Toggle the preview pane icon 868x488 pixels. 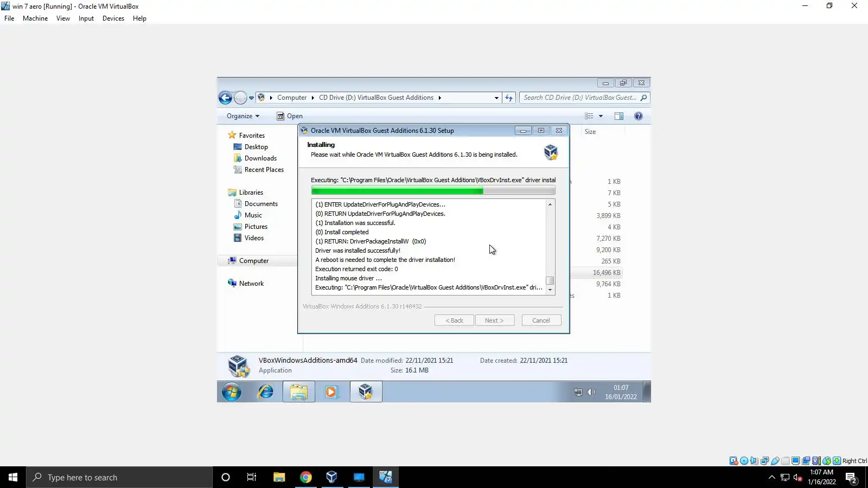[x=619, y=116]
